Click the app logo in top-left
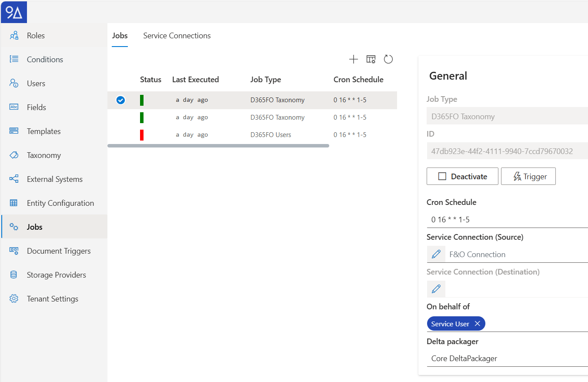Image resolution: width=588 pixels, height=382 pixels. point(14,12)
